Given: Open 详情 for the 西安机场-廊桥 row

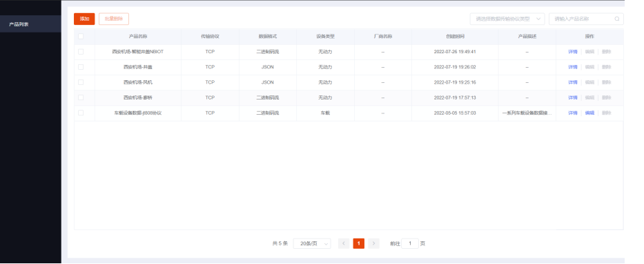Looking at the screenshot, I should click(x=572, y=98).
